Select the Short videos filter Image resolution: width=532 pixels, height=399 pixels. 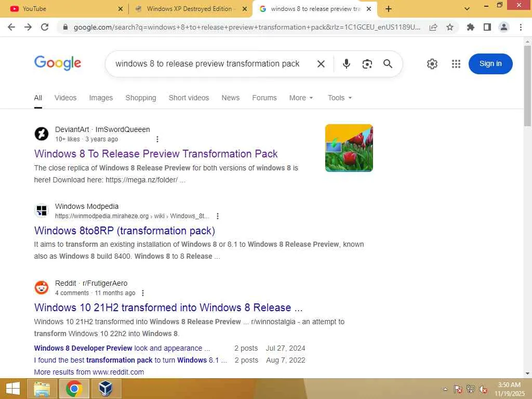coord(189,98)
